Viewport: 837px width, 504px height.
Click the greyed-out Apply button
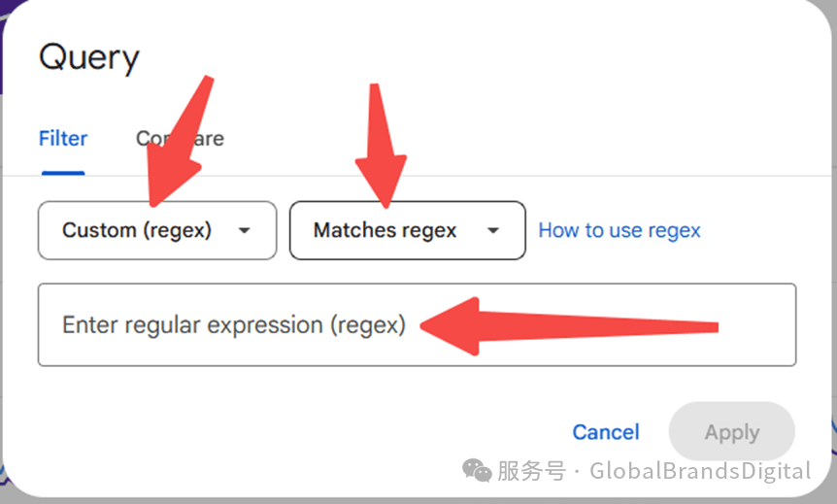732,431
